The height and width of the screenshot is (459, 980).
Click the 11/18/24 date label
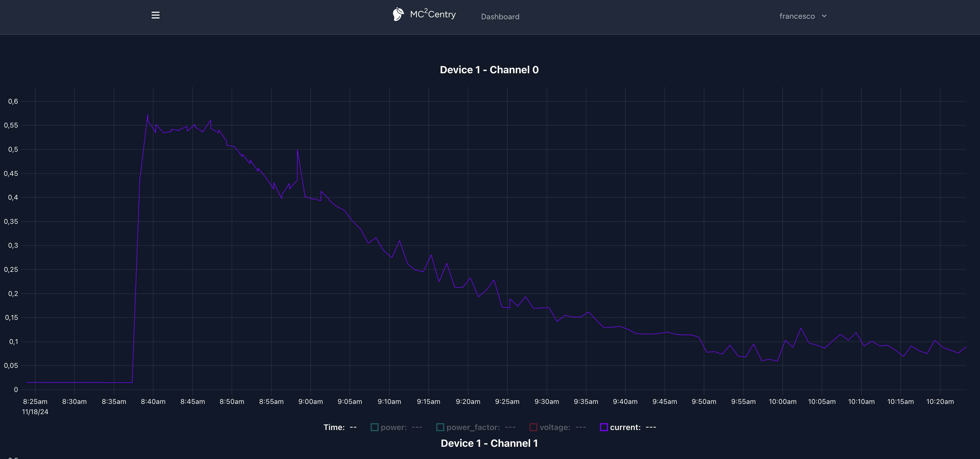point(35,412)
